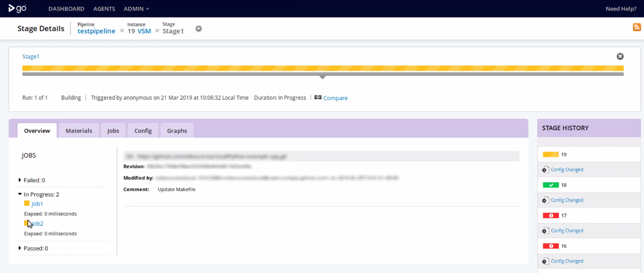This screenshot has width=644, height=273.
Task: Click the run marker triangle under progress bar
Action: pyautogui.click(x=323, y=77)
